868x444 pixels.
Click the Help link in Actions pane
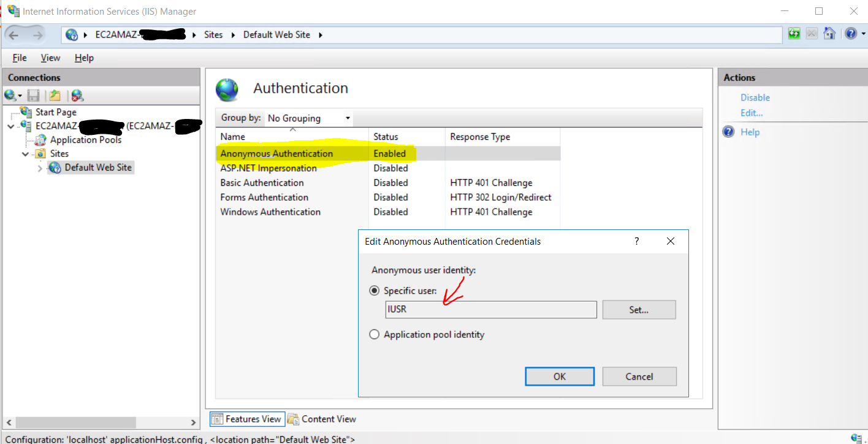point(750,132)
